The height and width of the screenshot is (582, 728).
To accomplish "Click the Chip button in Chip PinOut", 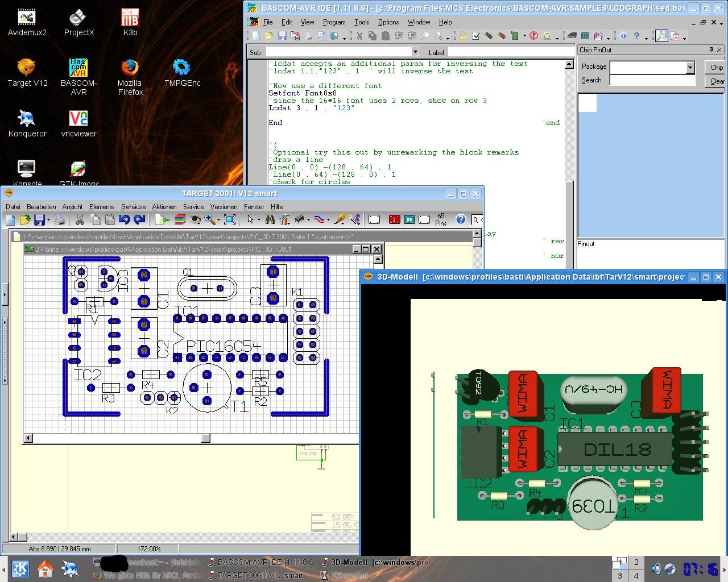I will pyautogui.click(x=716, y=67).
